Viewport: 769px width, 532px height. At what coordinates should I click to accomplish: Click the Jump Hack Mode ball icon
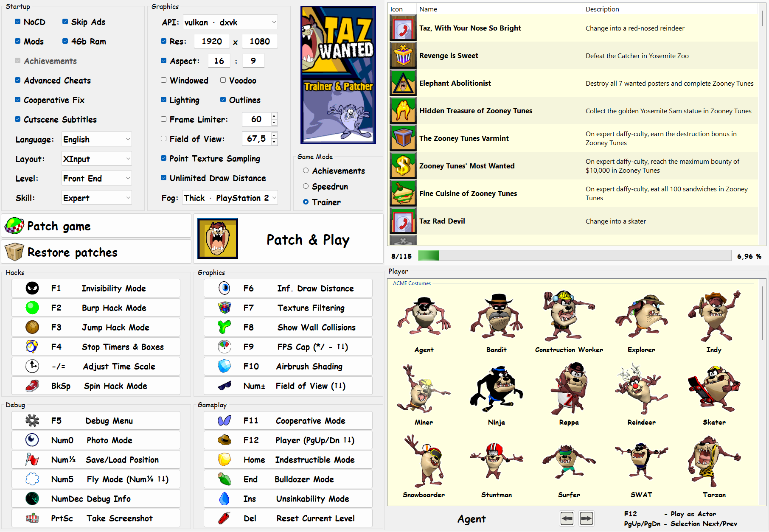coord(32,328)
